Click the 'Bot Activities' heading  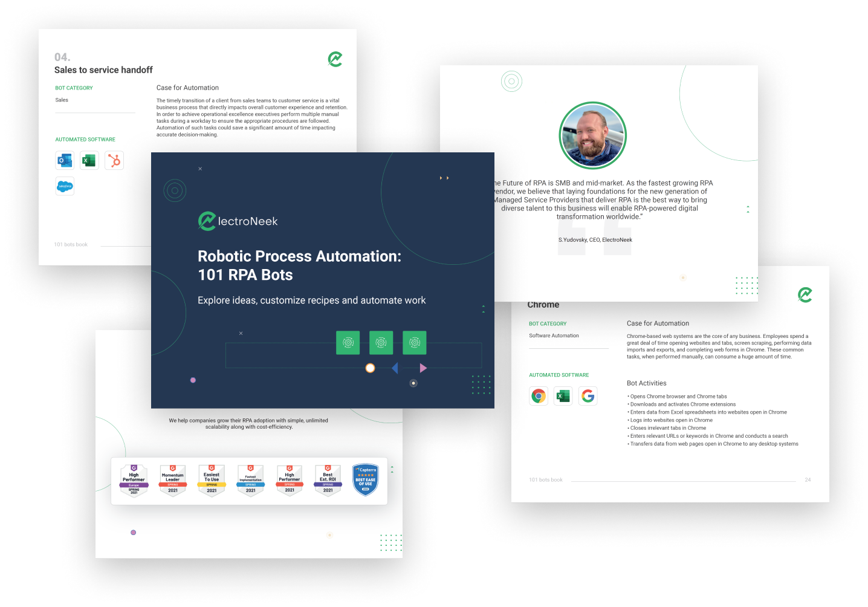coord(647,383)
